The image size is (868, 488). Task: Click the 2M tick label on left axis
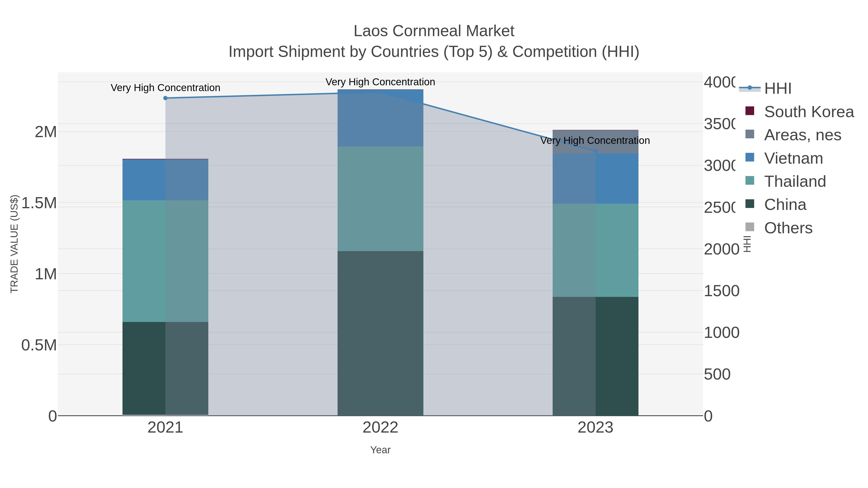point(46,132)
